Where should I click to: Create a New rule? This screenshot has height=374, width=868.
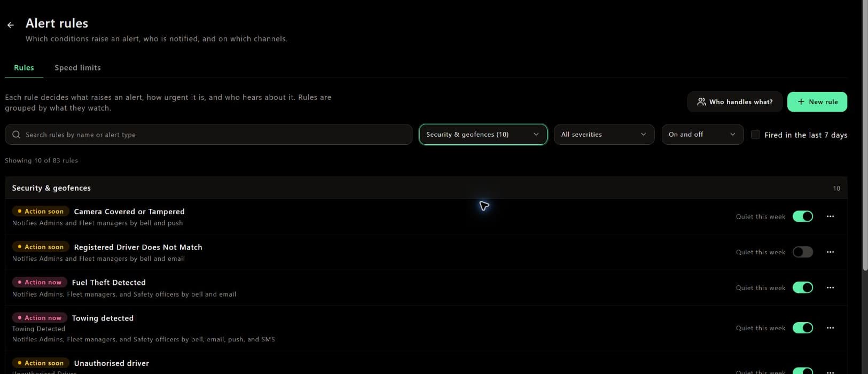pyautogui.click(x=817, y=102)
